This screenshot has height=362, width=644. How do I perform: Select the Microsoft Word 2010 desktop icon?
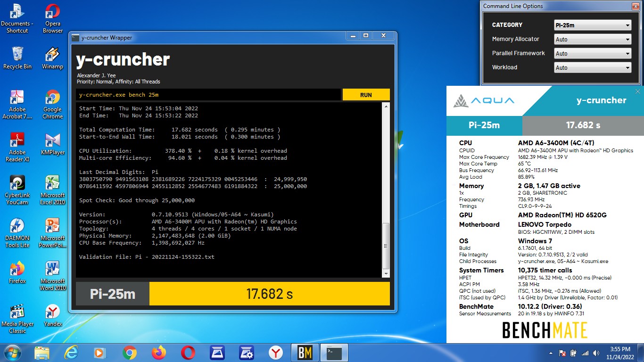click(x=53, y=276)
